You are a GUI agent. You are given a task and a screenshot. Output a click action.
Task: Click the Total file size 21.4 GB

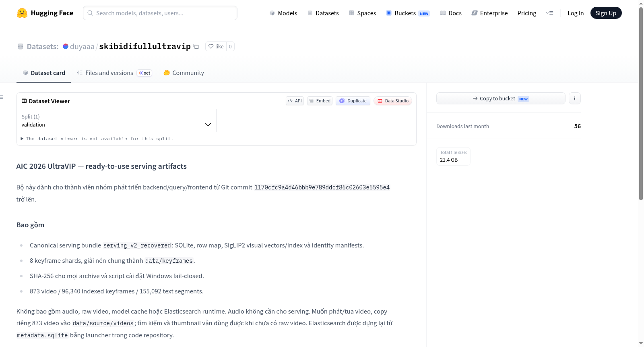453,156
